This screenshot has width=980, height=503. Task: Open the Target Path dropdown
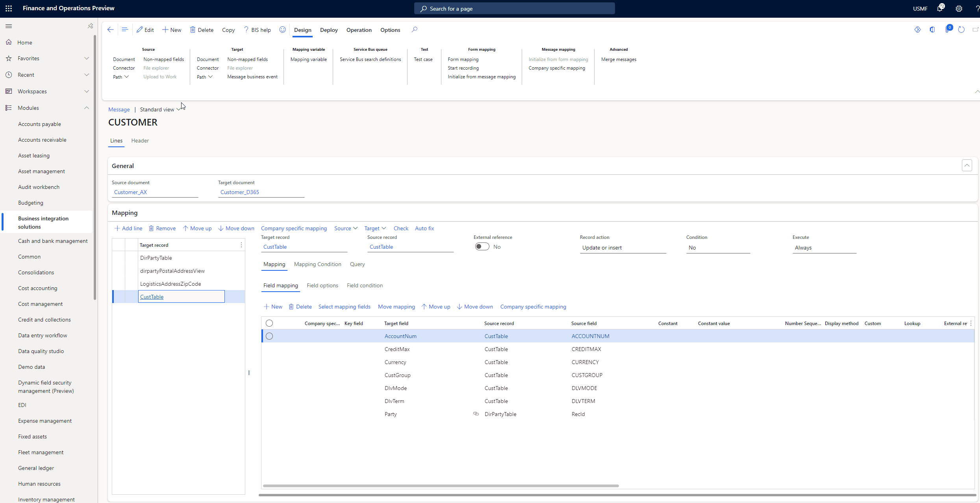coord(205,77)
